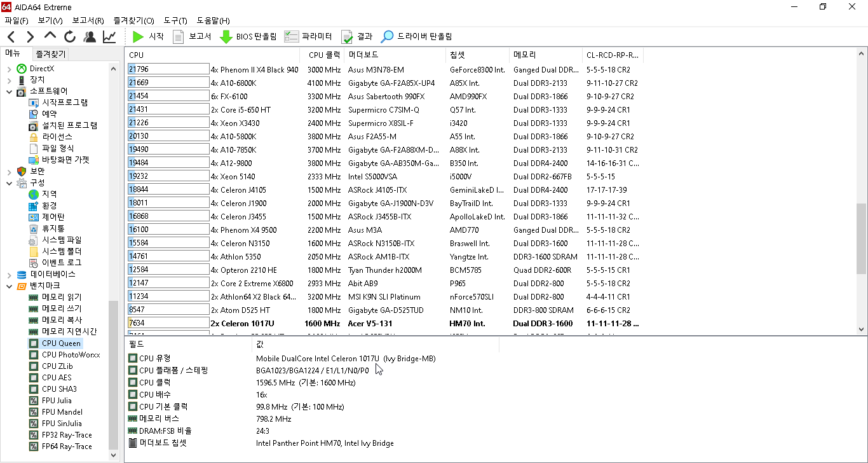Switch to the 즐겨찾기 tab in the sidebar
Image resolution: width=868 pixels, height=463 pixels.
(51, 55)
